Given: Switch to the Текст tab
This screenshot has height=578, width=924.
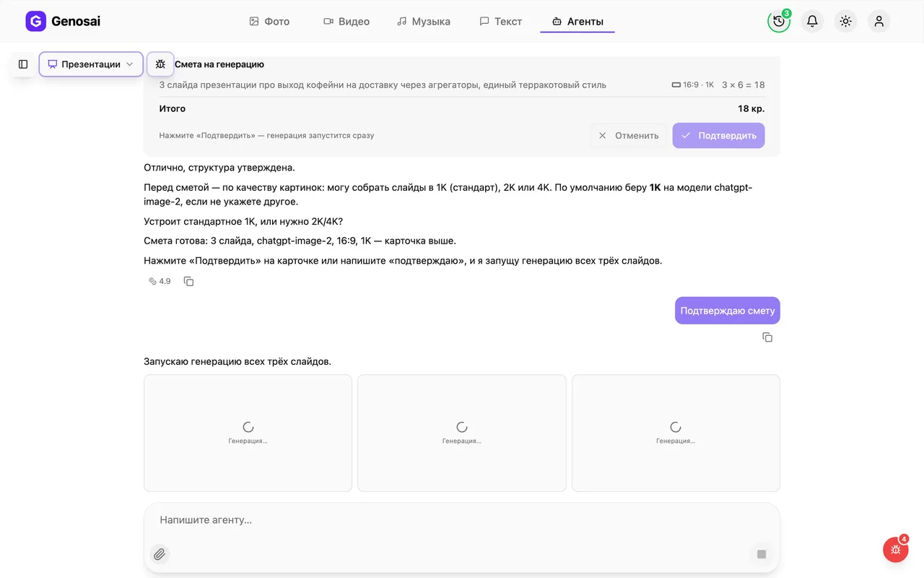Looking at the screenshot, I should [500, 21].
